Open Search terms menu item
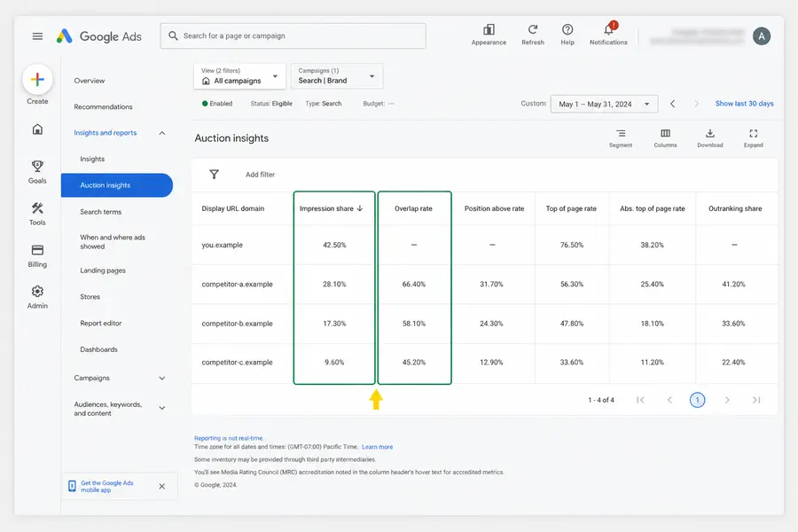 tap(101, 212)
